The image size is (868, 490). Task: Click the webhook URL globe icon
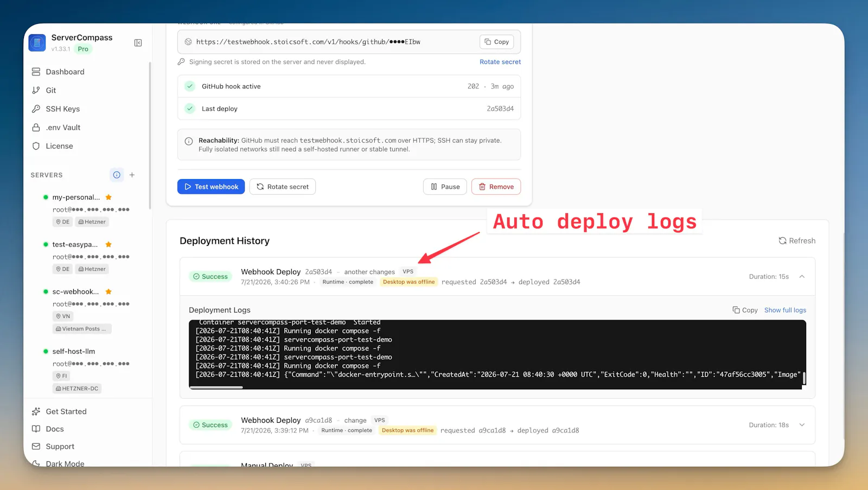click(188, 42)
